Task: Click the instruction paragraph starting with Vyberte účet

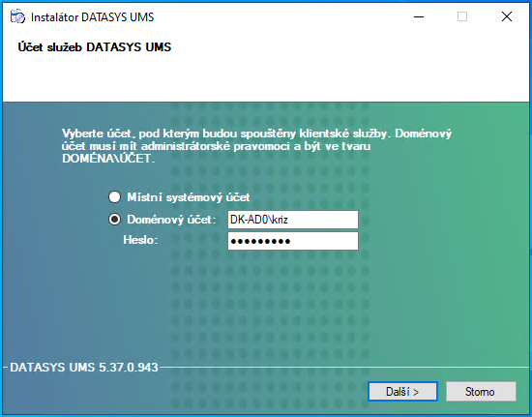Action: point(257,146)
